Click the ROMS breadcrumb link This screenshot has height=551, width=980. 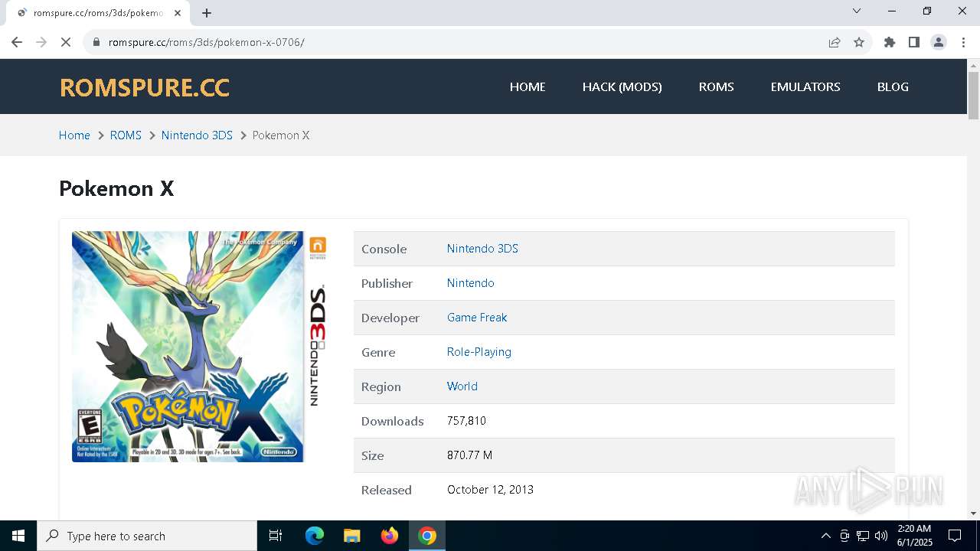[126, 135]
